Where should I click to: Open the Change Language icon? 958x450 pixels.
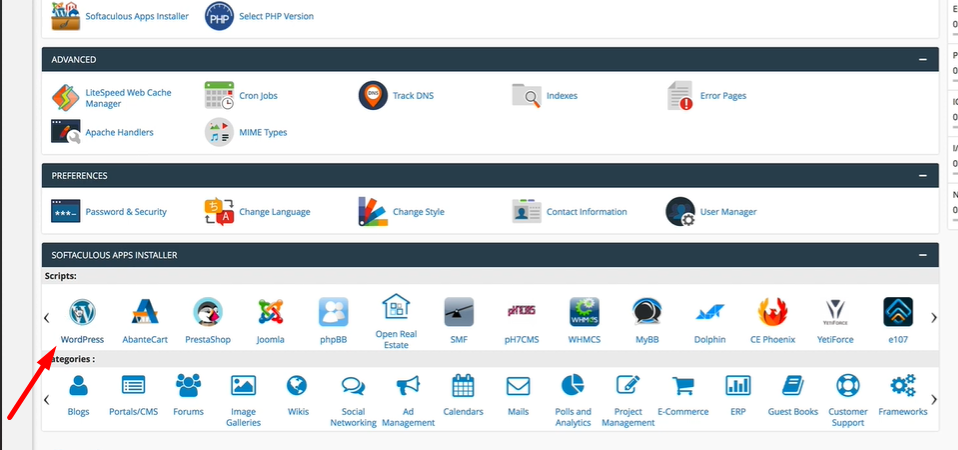tap(219, 212)
